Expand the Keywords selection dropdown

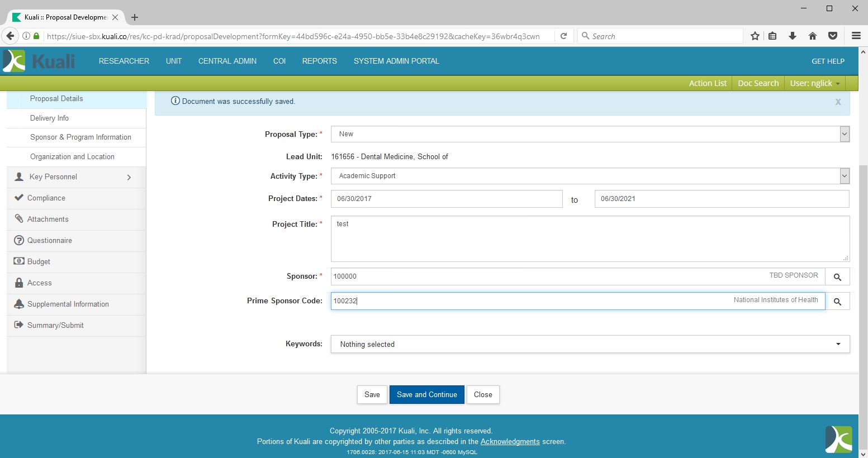[x=590, y=344]
